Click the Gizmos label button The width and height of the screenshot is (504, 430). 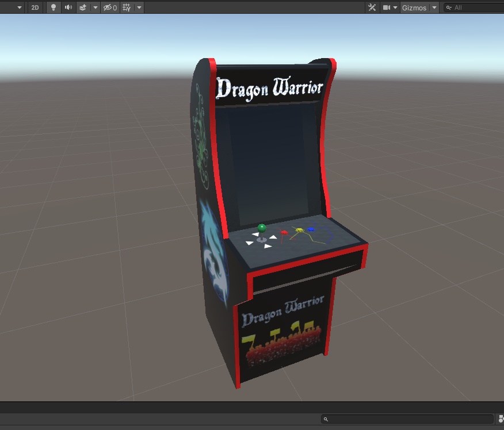pos(414,7)
